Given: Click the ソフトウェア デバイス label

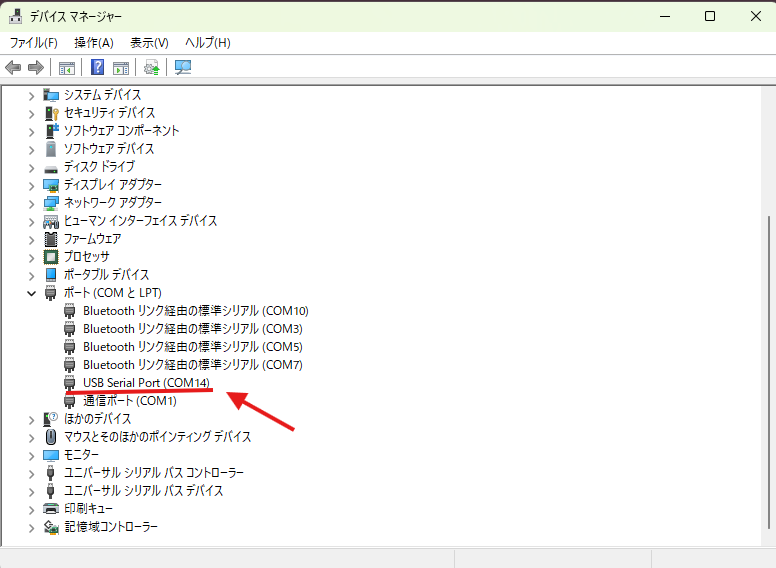Looking at the screenshot, I should (x=109, y=149).
